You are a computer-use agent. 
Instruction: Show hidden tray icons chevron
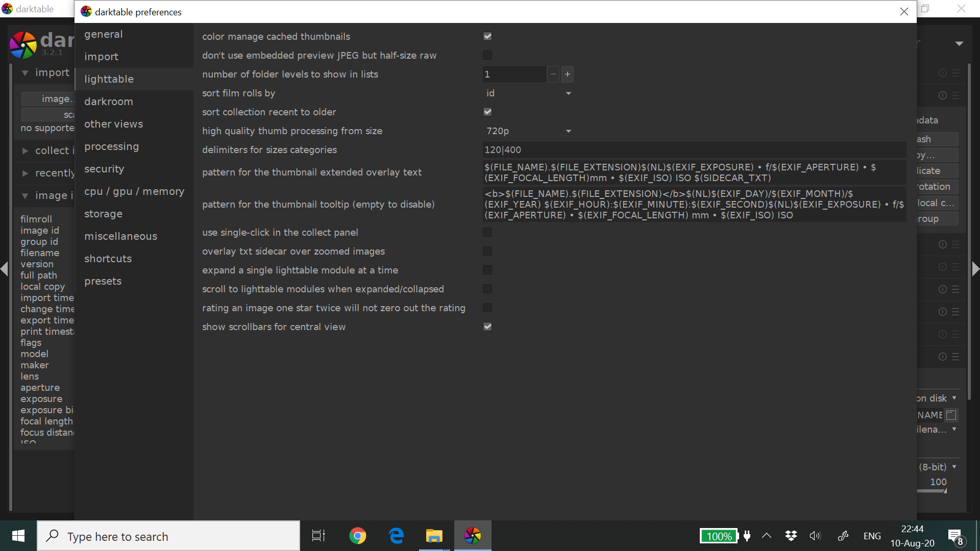pos(767,536)
